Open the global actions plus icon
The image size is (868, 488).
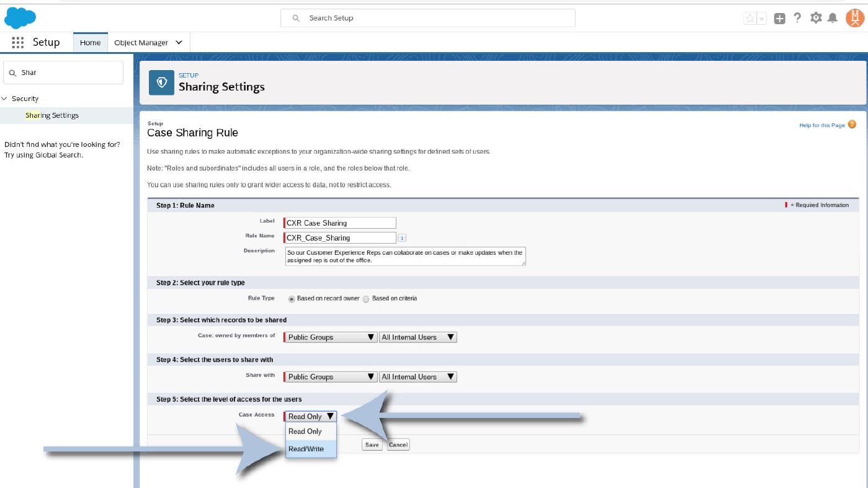780,19
